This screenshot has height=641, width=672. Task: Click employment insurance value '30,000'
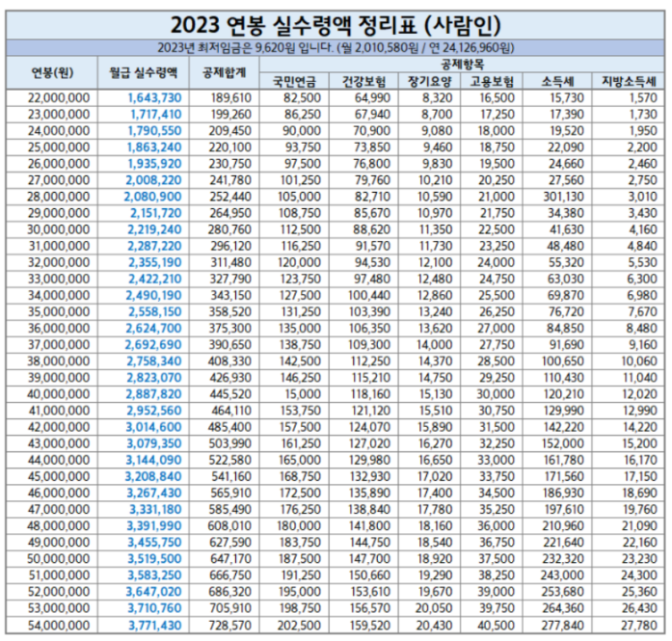pos(497,394)
